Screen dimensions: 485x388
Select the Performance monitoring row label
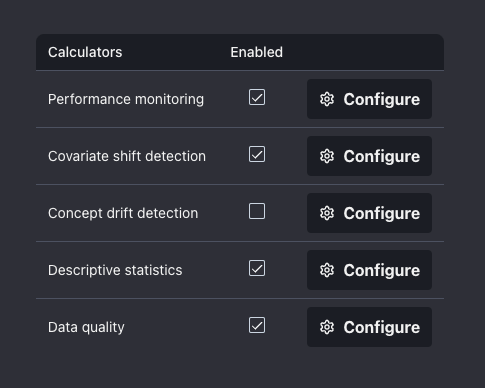(126, 99)
